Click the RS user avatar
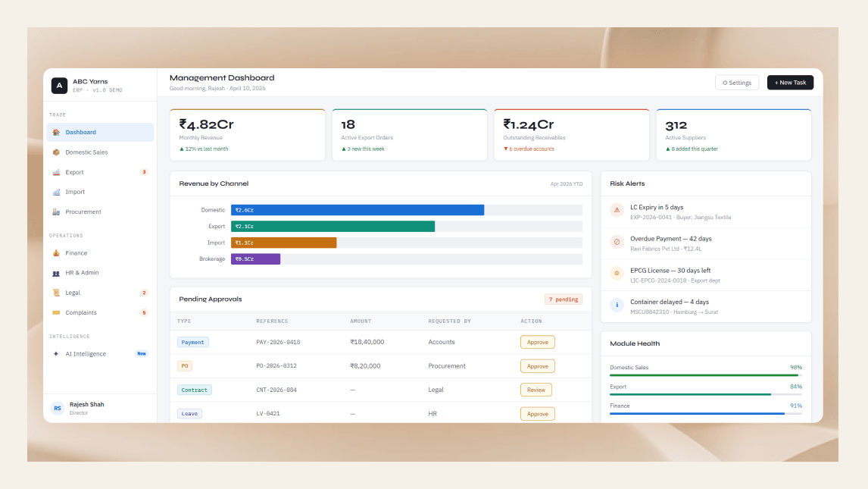Viewport: 868px width, 489px height. (x=58, y=408)
